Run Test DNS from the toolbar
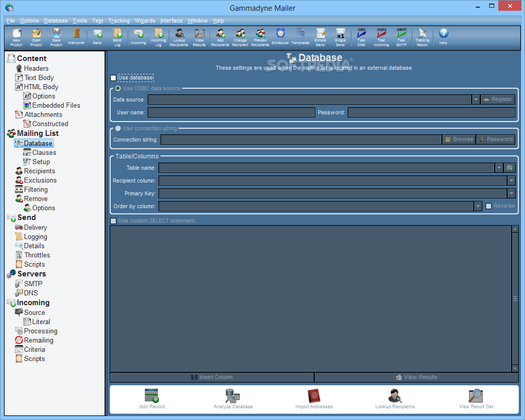This screenshot has height=420, width=525. click(361, 37)
